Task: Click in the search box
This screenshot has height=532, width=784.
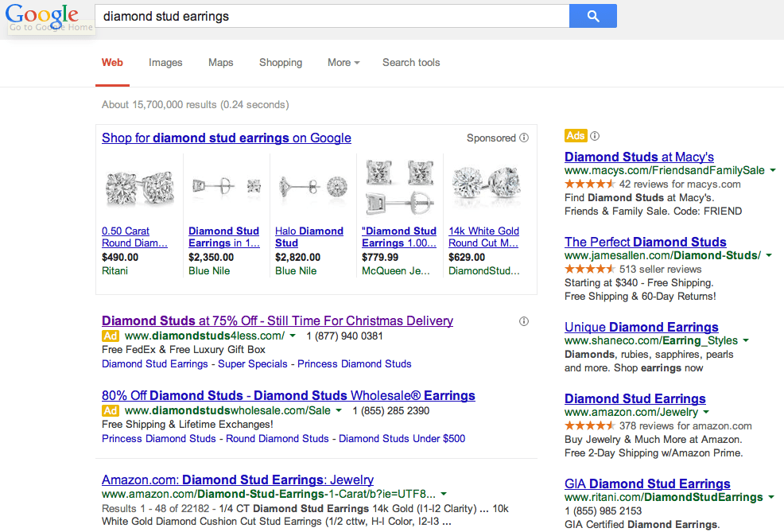Action: 332,16
